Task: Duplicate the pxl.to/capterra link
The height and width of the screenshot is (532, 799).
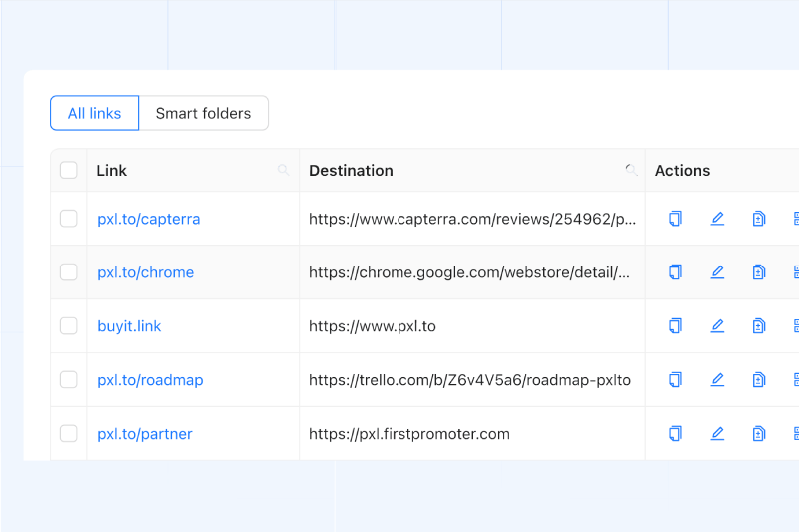Action: tap(759, 219)
